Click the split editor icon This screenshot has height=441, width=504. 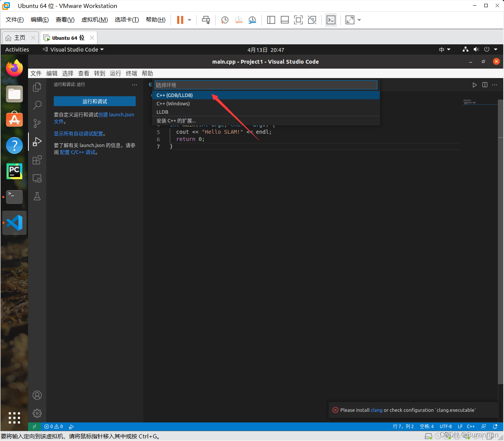click(485, 85)
